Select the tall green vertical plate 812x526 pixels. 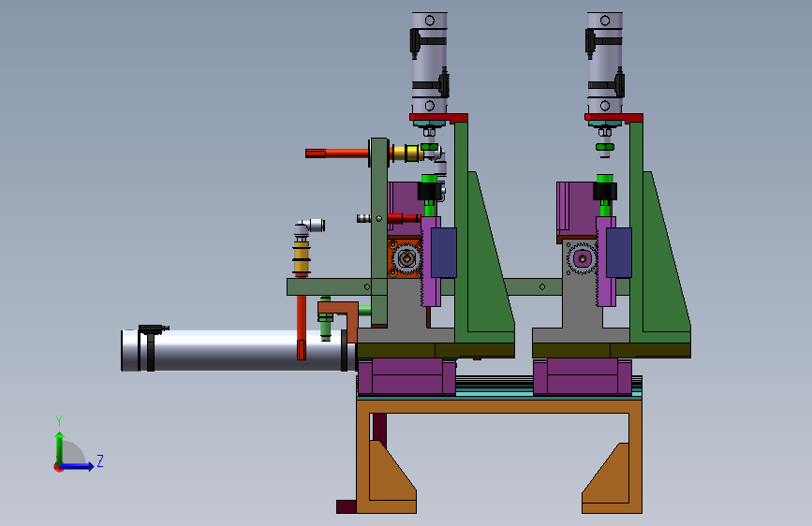point(379,232)
